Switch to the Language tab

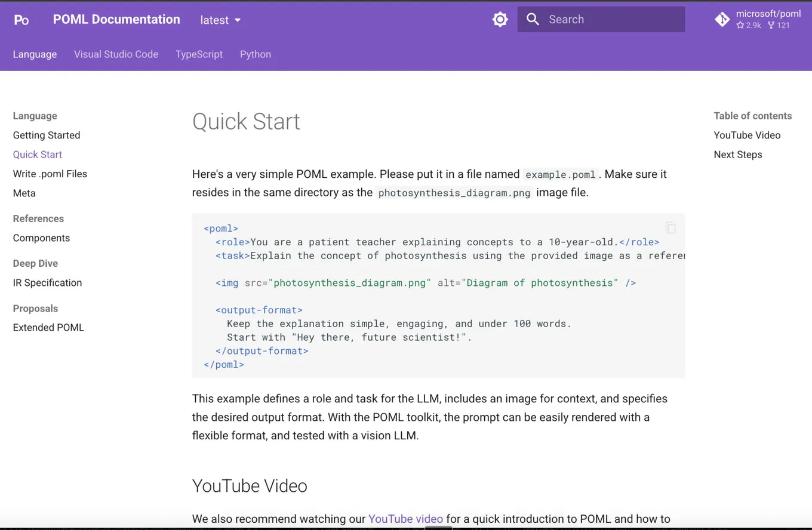(35, 54)
